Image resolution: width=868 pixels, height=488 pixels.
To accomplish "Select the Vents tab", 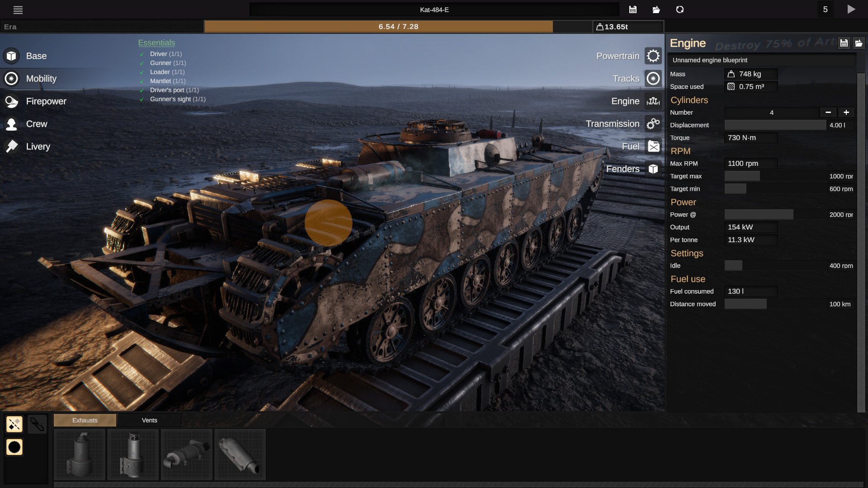I will click(x=149, y=420).
